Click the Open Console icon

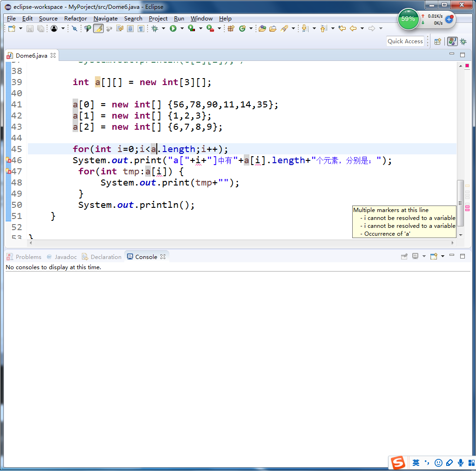coord(434,257)
